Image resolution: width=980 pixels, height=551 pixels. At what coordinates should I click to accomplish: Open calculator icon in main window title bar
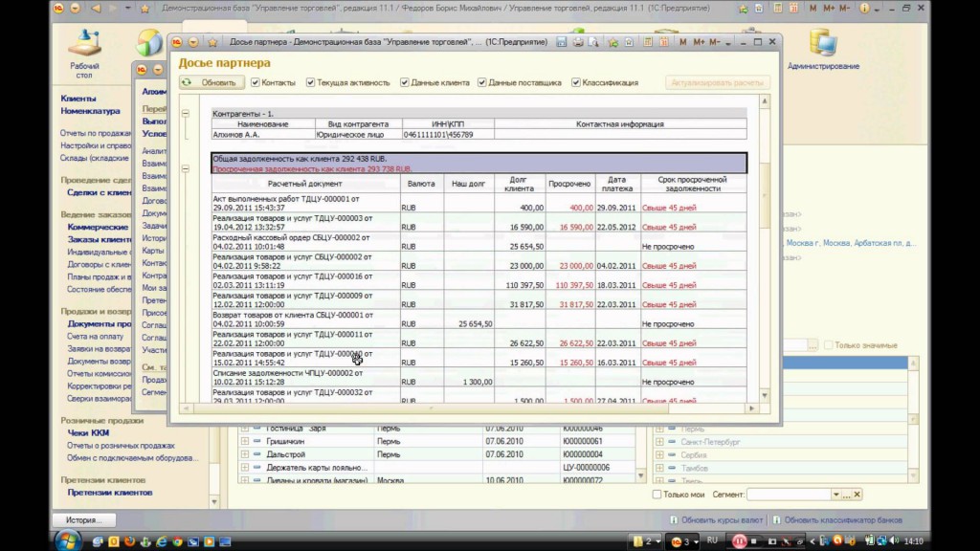[x=777, y=8]
